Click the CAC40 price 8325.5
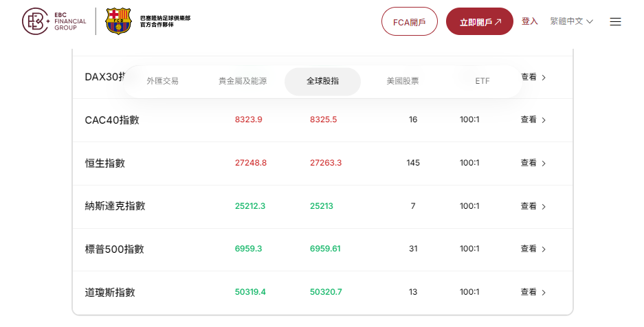 point(323,120)
